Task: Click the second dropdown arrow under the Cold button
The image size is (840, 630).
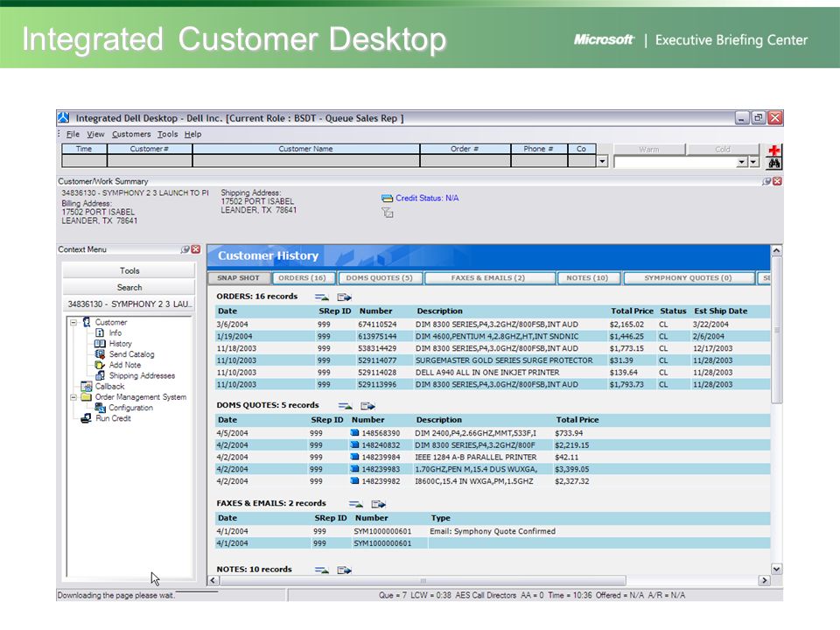Action: (753, 162)
